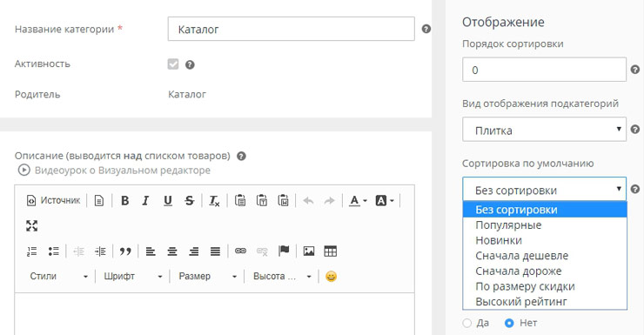Click help icon beside Без сортировки dropdown
The height and width of the screenshot is (335, 644).
[635, 190]
